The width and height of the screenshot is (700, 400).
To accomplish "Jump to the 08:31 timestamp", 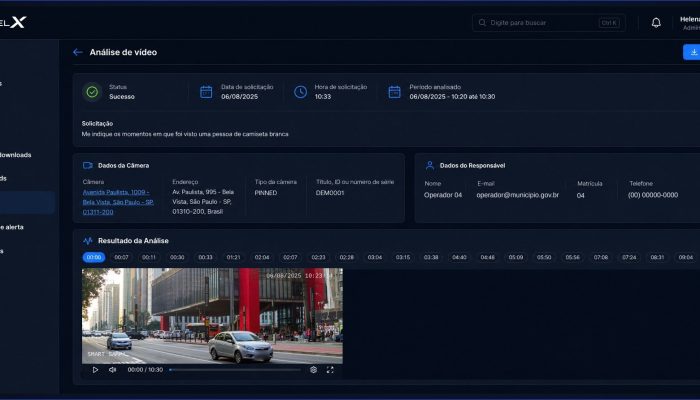I will click(x=657, y=257).
